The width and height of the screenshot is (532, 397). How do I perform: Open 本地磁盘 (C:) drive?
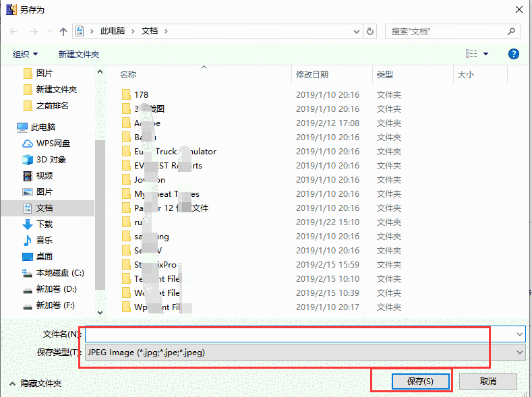pos(53,273)
